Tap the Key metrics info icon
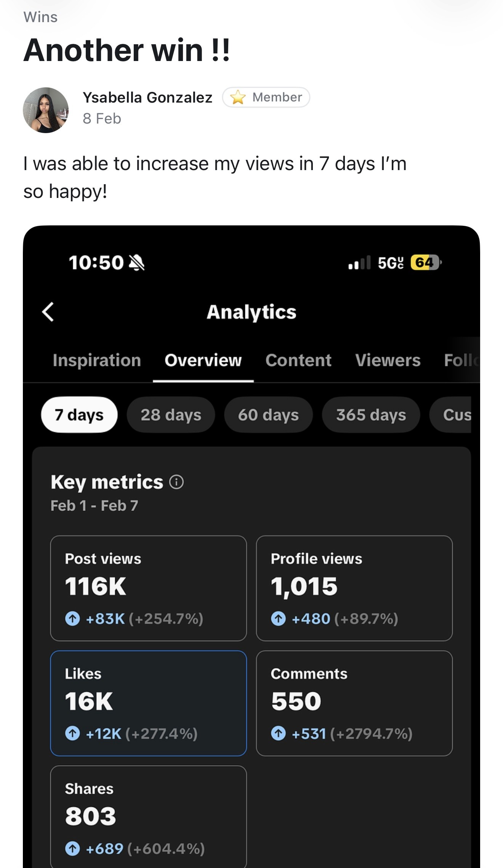Screen dimensions: 503x868 click(176, 482)
